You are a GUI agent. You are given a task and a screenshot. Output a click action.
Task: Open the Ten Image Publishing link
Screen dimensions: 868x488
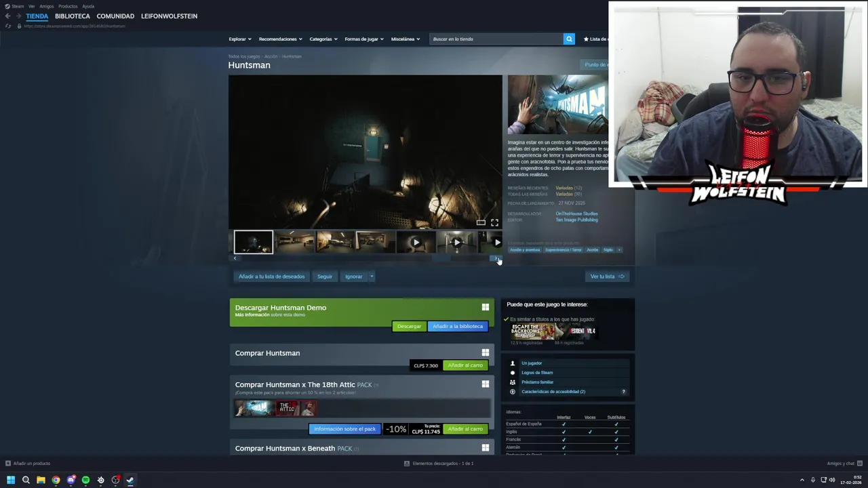point(576,220)
